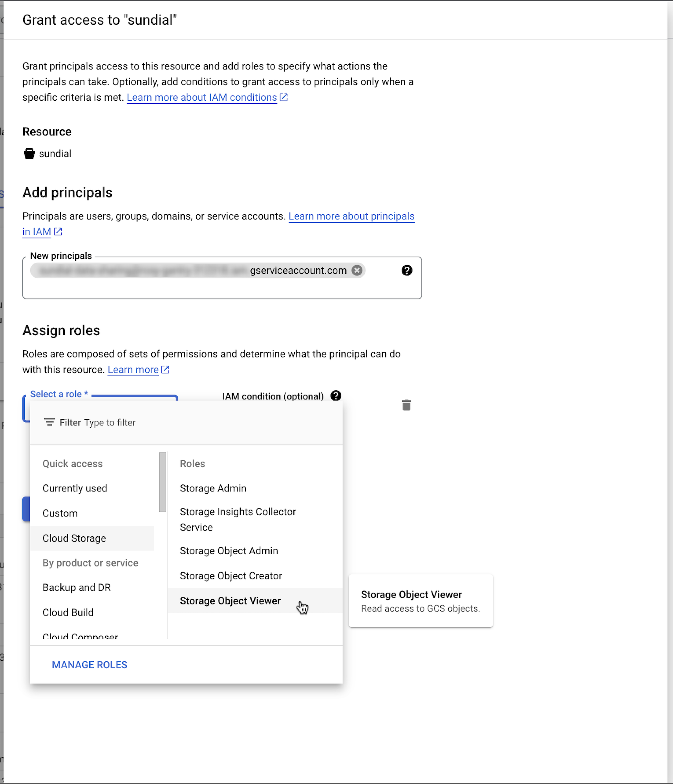673x784 pixels.
Task: Select the Cloud Storage category
Action: click(74, 538)
